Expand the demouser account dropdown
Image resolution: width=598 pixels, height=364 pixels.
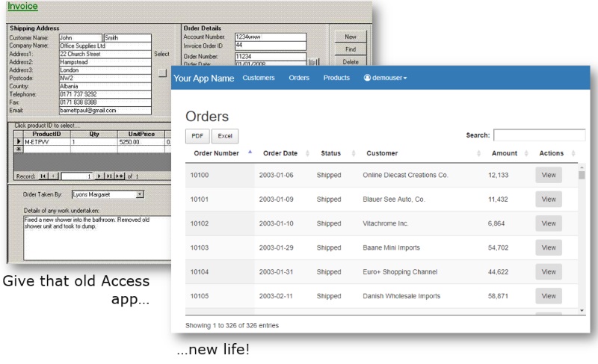(x=385, y=78)
